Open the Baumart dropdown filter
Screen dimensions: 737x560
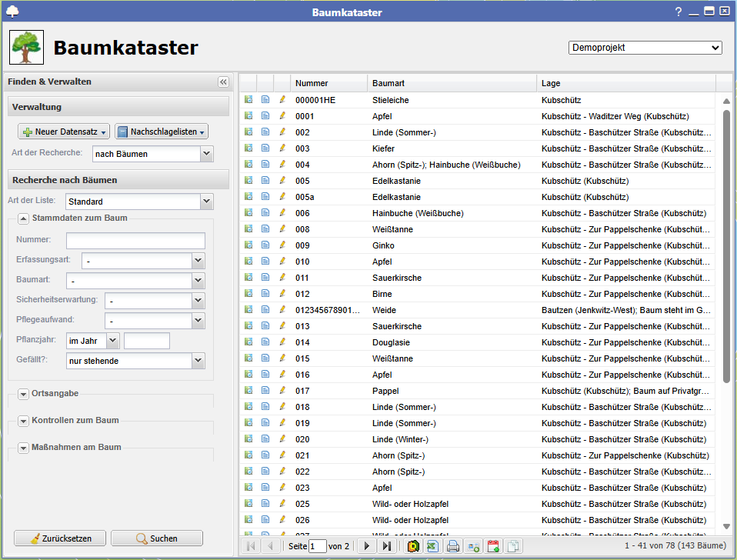198,281
